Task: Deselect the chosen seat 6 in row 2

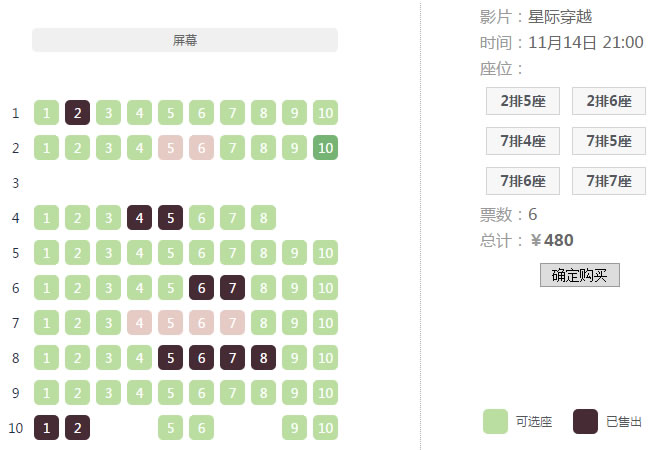Action: 201,148
